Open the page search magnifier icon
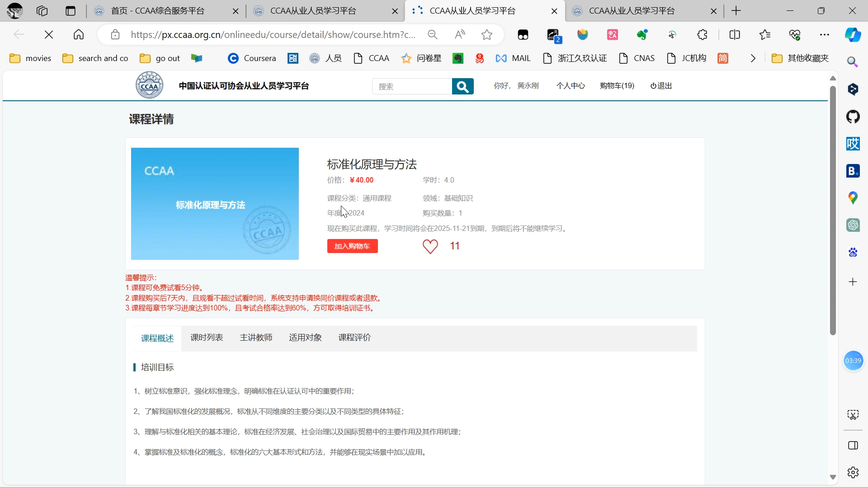The image size is (868, 488). (853, 62)
